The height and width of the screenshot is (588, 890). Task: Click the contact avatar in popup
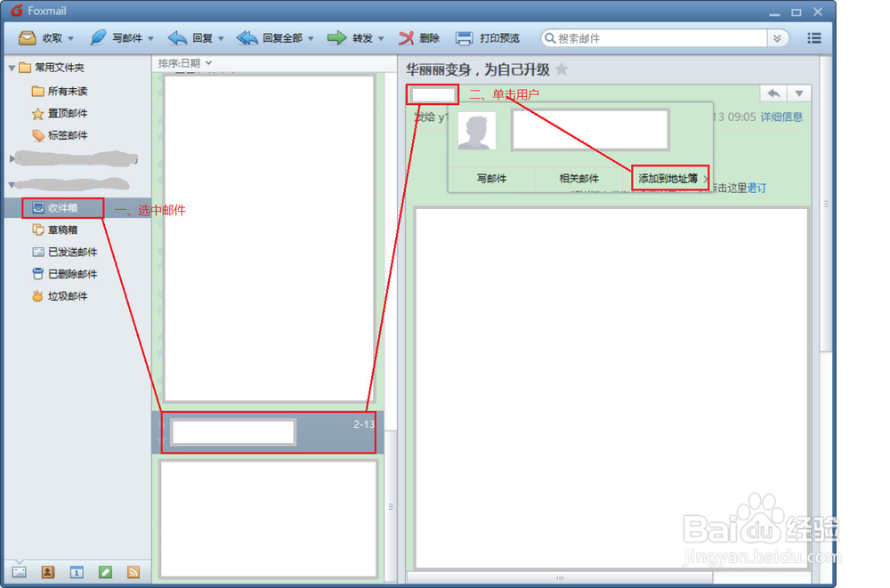point(477,131)
